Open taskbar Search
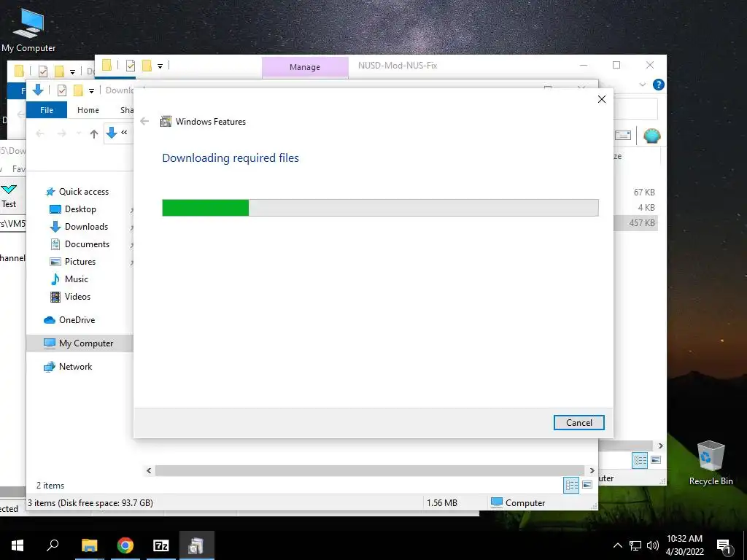The height and width of the screenshot is (560, 747). (x=53, y=545)
